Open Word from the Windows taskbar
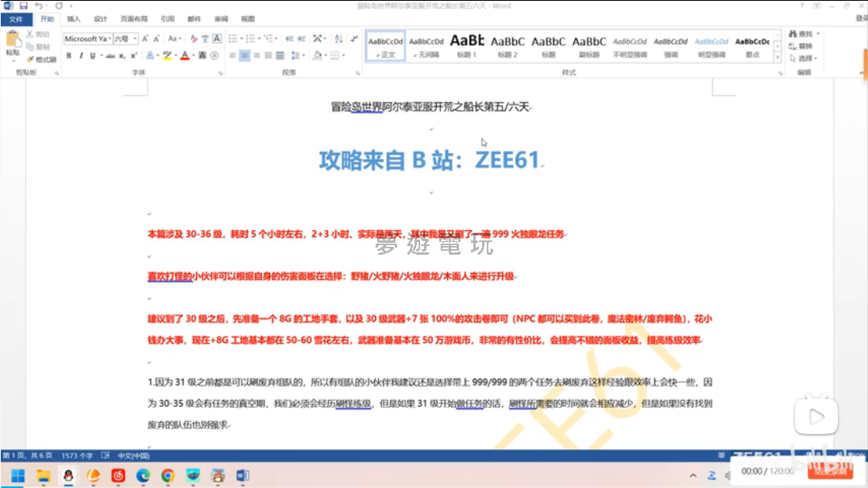868x488 pixels. [242, 475]
